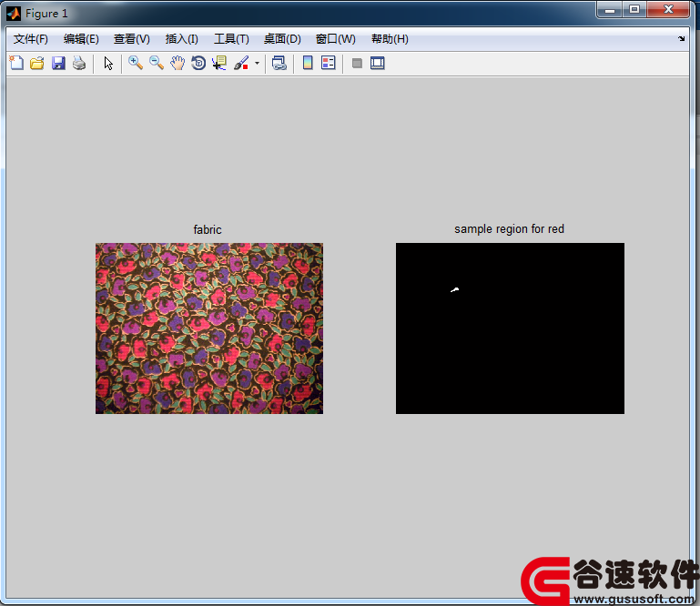Select the Edit Plot arrow tool

click(x=108, y=63)
